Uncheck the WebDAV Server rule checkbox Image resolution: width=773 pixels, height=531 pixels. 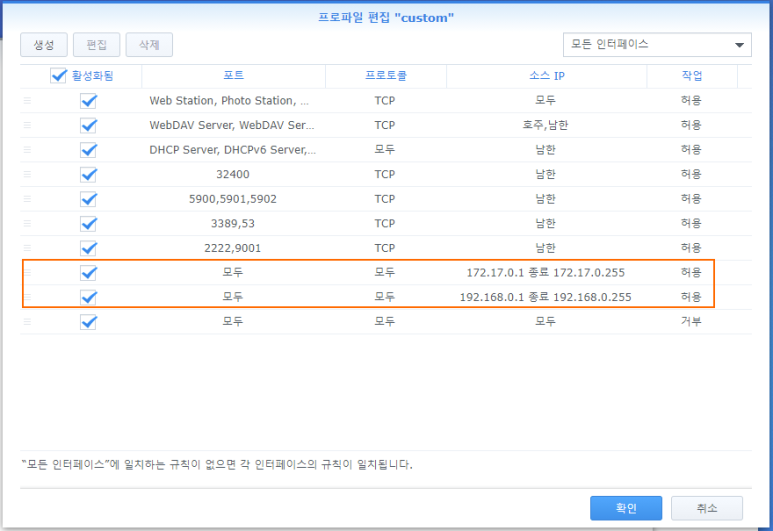(88, 126)
